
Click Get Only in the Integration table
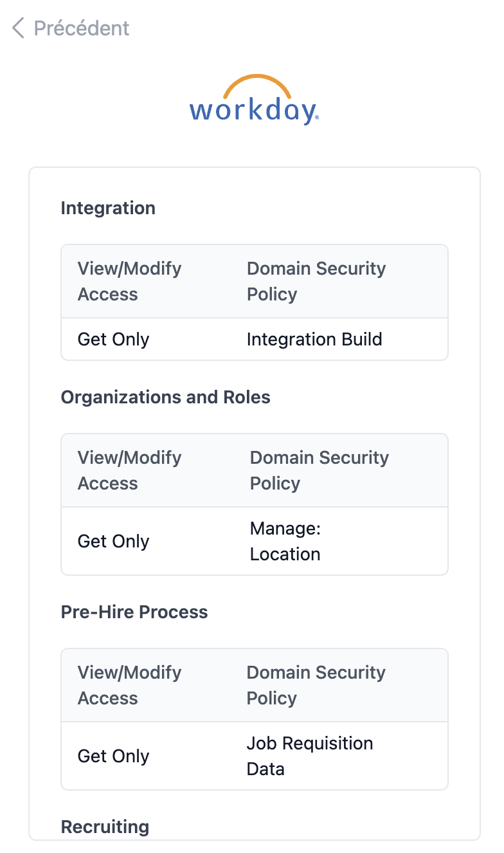[113, 339]
